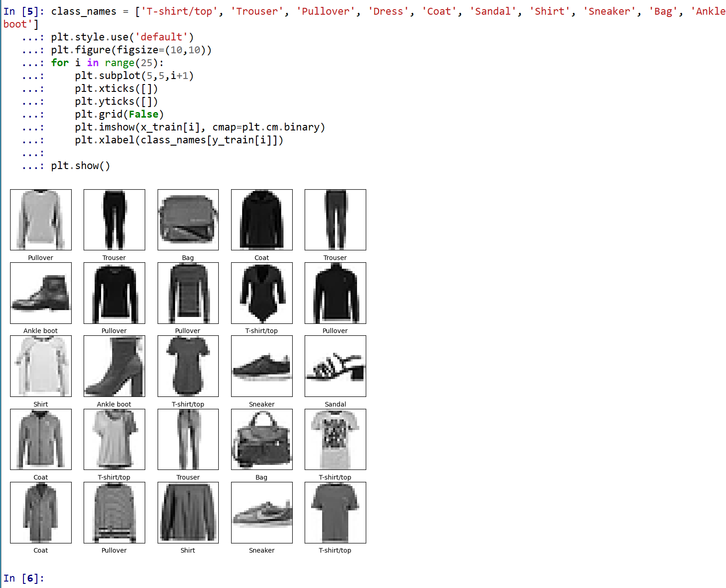Select the gray Sneaker image in the bottom row
The image size is (726, 588).
point(262,513)
